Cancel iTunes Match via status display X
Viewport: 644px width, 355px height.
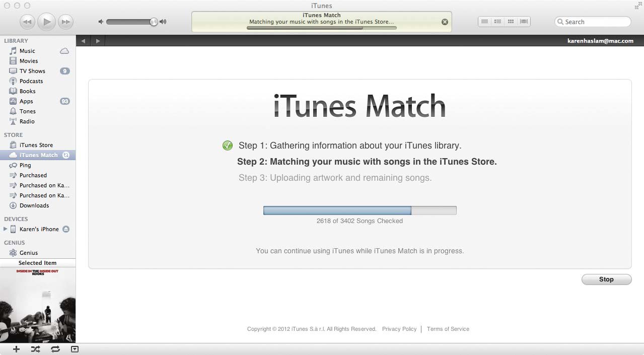(445, 22)
